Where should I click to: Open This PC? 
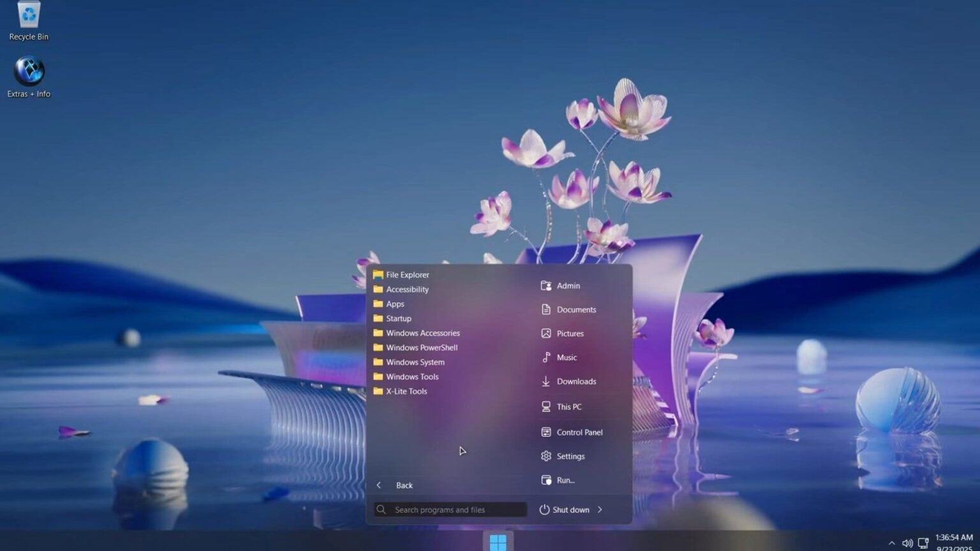tap(568, 406)
